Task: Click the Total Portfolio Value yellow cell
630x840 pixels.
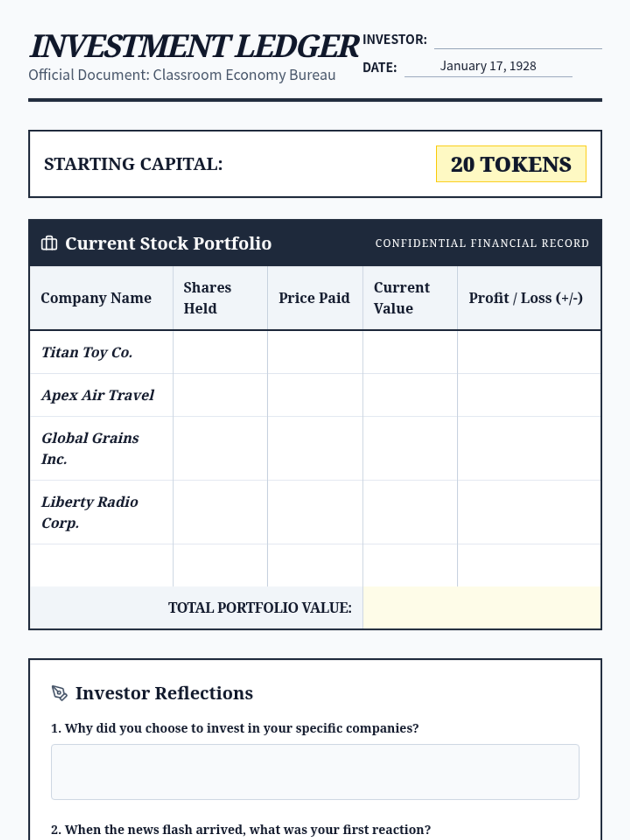Action: (x=481, y=608)
